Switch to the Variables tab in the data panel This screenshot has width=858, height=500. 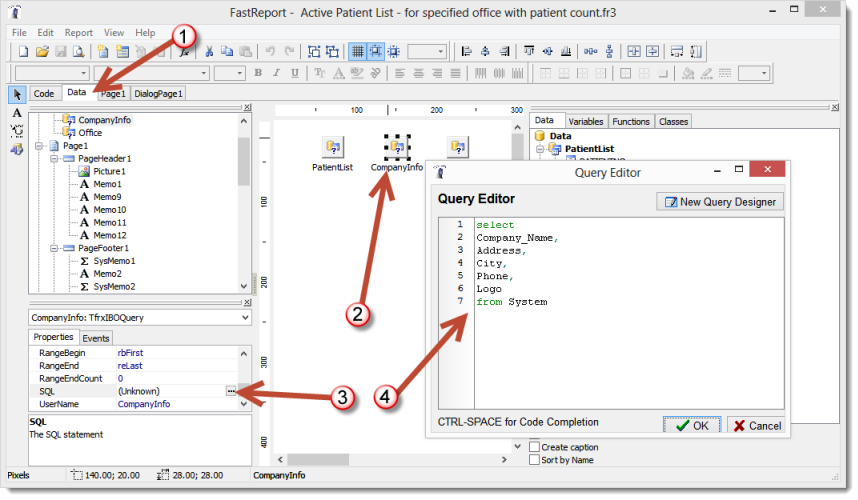[x=585, y=121]
